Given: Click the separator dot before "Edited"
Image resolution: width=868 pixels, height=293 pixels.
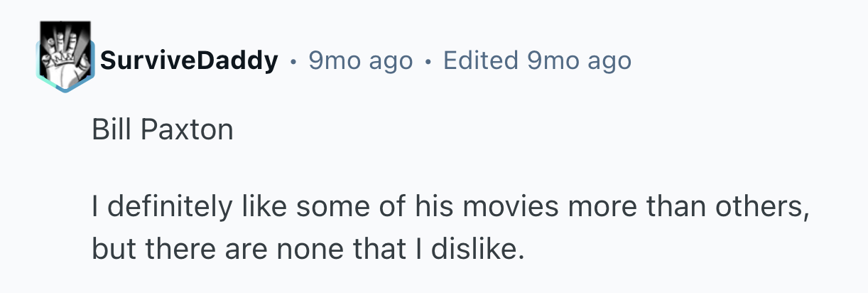Looking at the screenshot, I should click(x=428, y=62).
